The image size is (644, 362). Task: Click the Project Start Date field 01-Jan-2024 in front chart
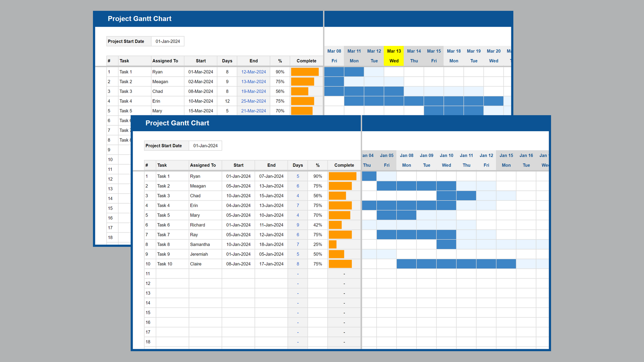point(205,146)
